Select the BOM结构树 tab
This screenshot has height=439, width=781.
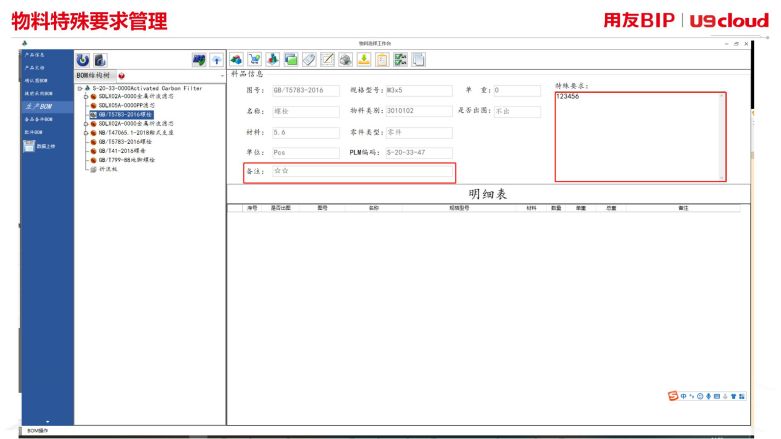tap(93, 75)
